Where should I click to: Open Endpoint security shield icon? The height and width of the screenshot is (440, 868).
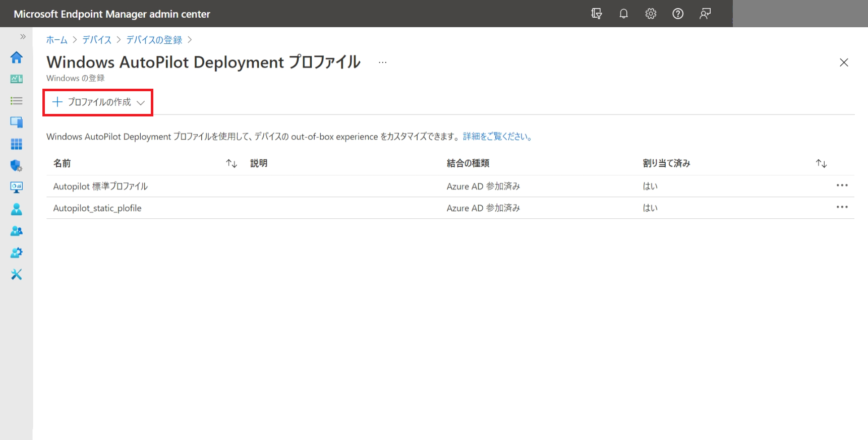pyautogui.click(x=16, y=166)
